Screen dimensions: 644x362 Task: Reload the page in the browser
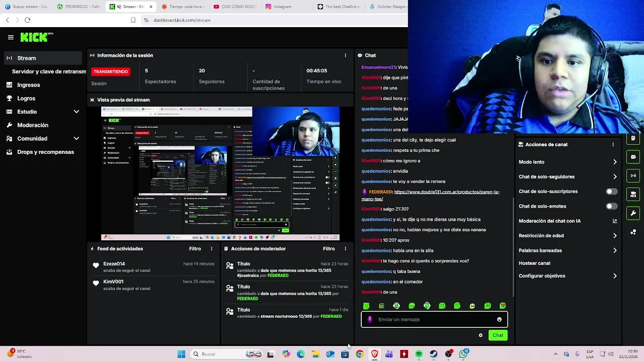click(x=27, y=20)
